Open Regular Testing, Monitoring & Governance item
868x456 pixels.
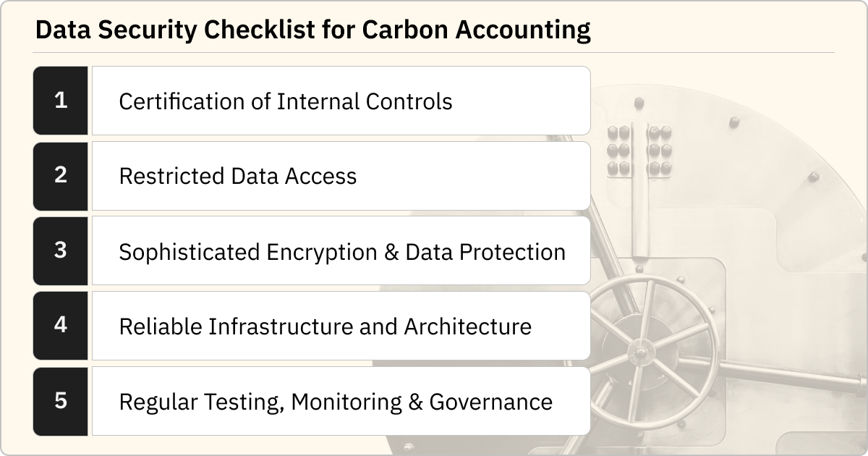tap(341, 401)
